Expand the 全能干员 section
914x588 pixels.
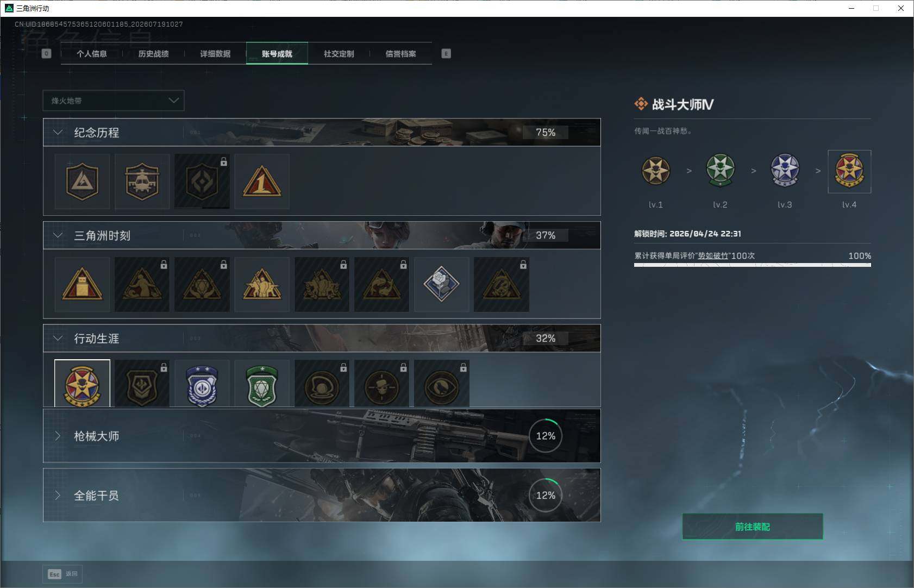[x=58, y=495]
